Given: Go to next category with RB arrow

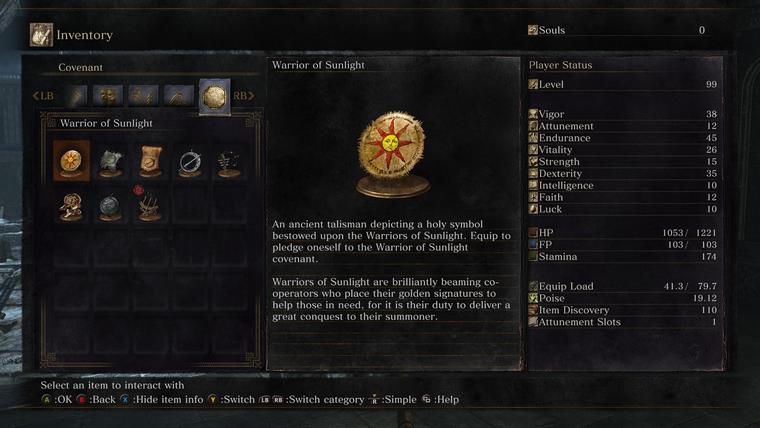Looking at the screenshot, I should (x=244, y=95).
